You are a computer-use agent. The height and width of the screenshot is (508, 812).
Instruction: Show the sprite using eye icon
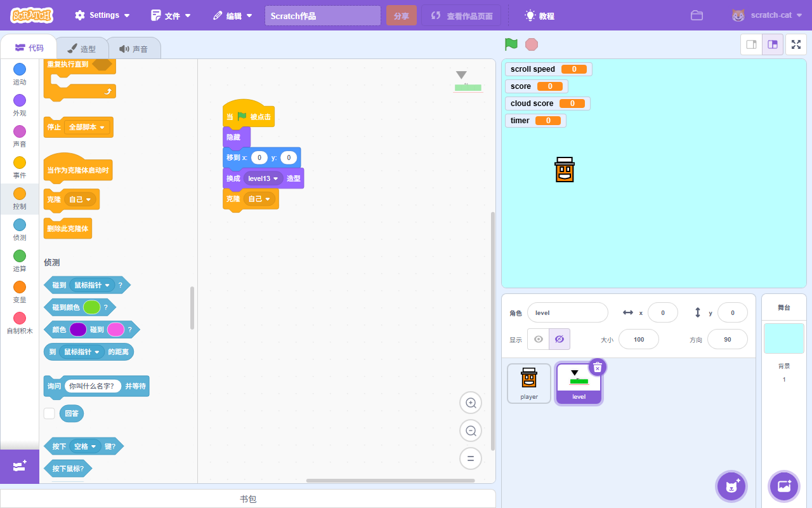click(539, 339)
